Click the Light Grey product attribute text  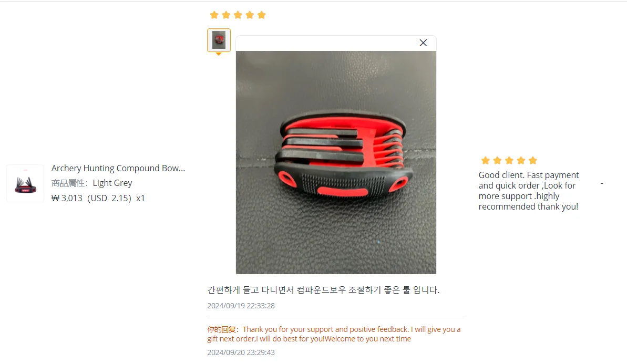[112, 183]
